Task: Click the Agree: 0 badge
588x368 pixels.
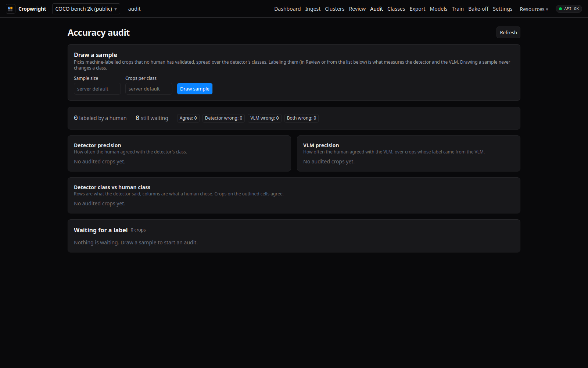Action: pyautogui.click(x=188, y=118)
